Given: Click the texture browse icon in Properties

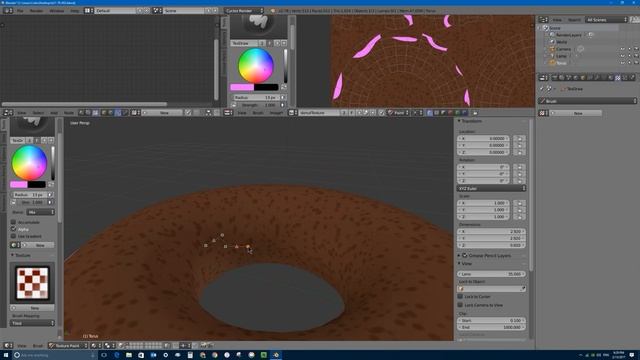Looking at the screenshot, I should (543, 113).
